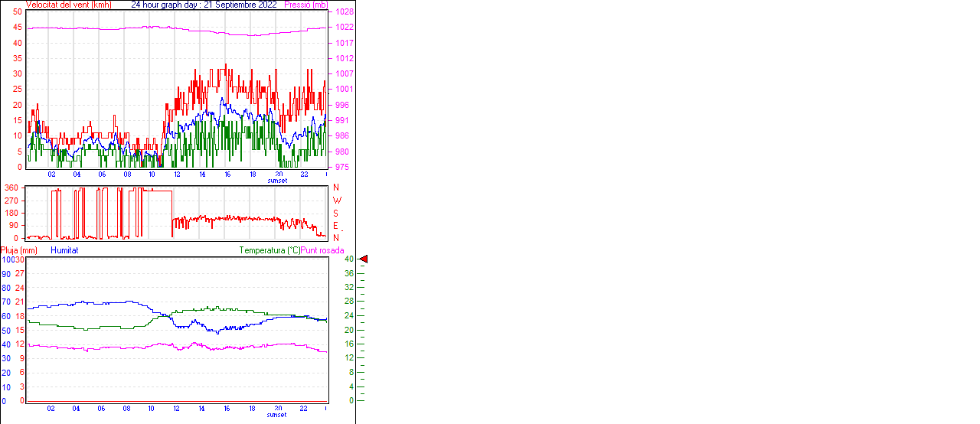Click the 'sunset' marker under the bottom chart
Viewport: 980px width, 424px height.
(277, 415)
